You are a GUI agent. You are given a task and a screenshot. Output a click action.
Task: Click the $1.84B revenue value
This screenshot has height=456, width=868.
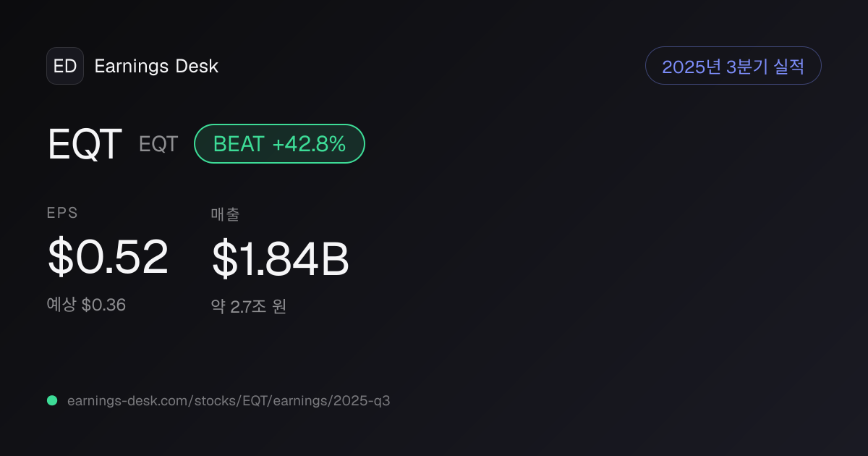coord(281,260)
